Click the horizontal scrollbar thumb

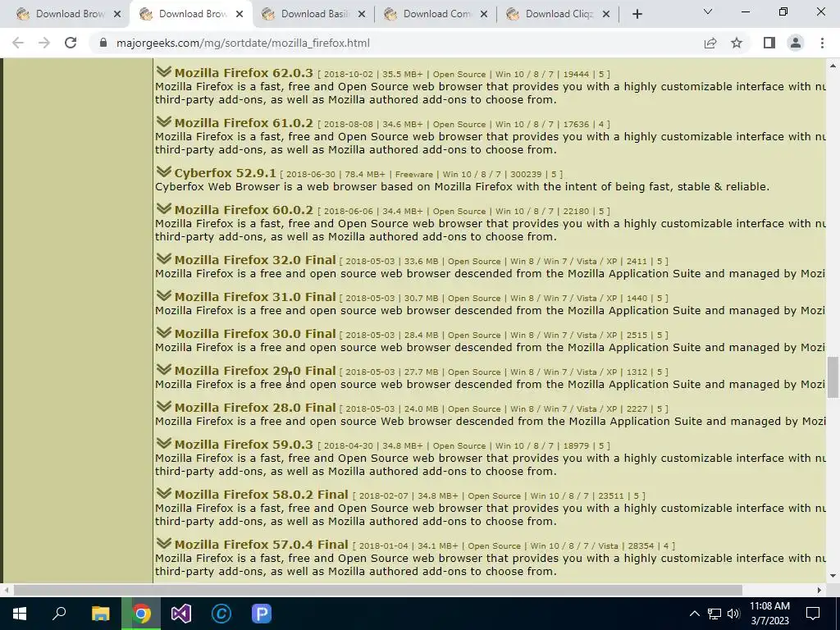(x=377, y=590)
